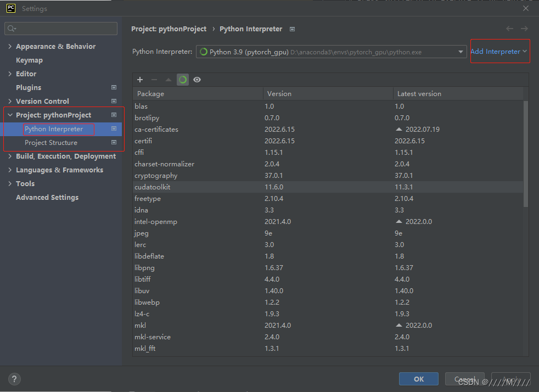Click the breadcrumb project-level settings icon
539x392 pixels.
(x=292, y=29)
